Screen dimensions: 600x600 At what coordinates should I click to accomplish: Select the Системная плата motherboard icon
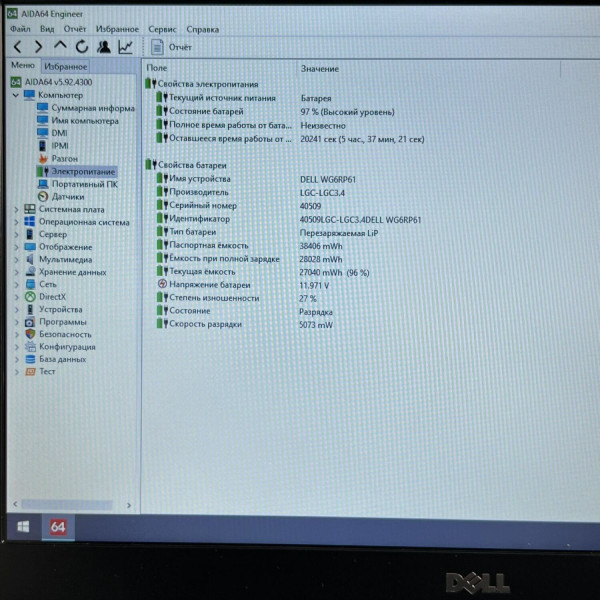(30, 209)
